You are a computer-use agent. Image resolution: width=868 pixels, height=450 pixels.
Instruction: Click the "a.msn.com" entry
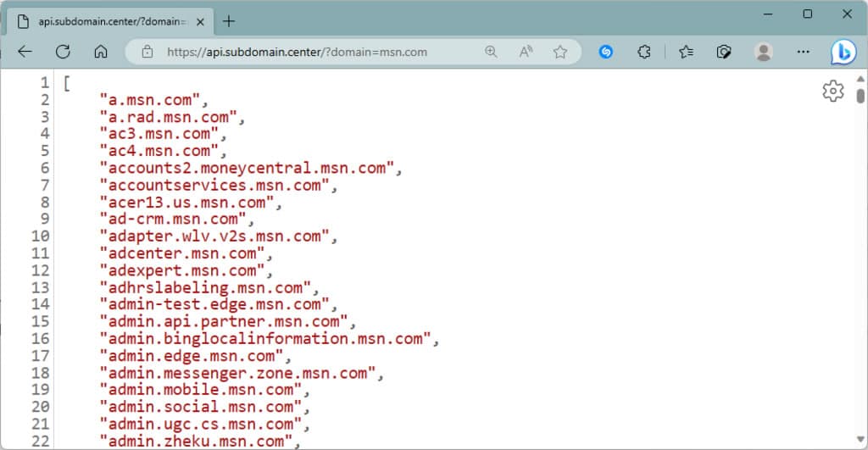click(149, 100)
